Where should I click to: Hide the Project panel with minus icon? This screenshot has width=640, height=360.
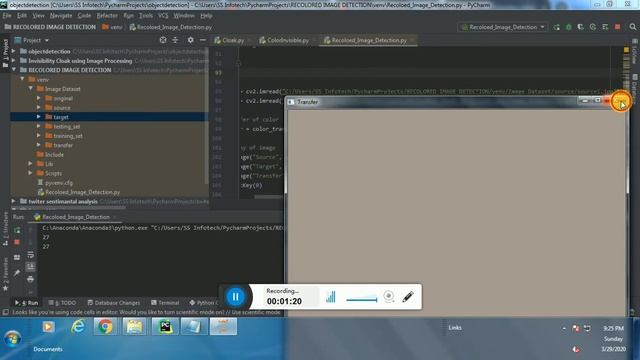pyautogui.click(x=202, y=40)
